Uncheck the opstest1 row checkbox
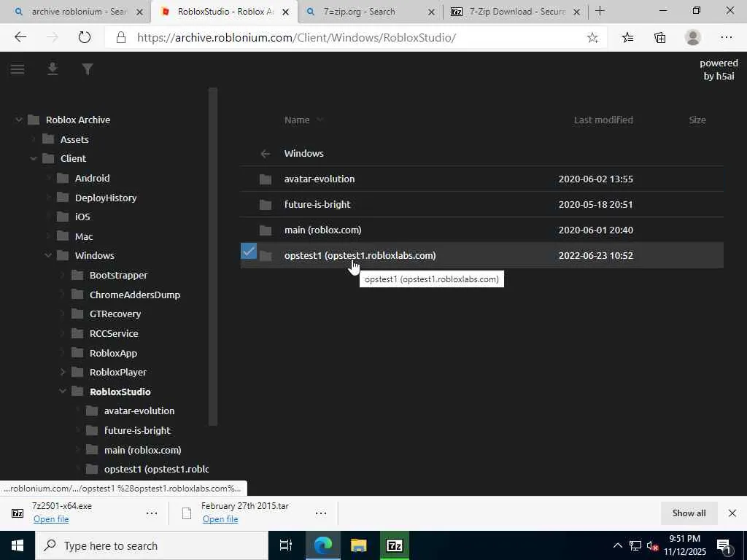This screenshot has width=747, height=560. (x=249, y=251)
